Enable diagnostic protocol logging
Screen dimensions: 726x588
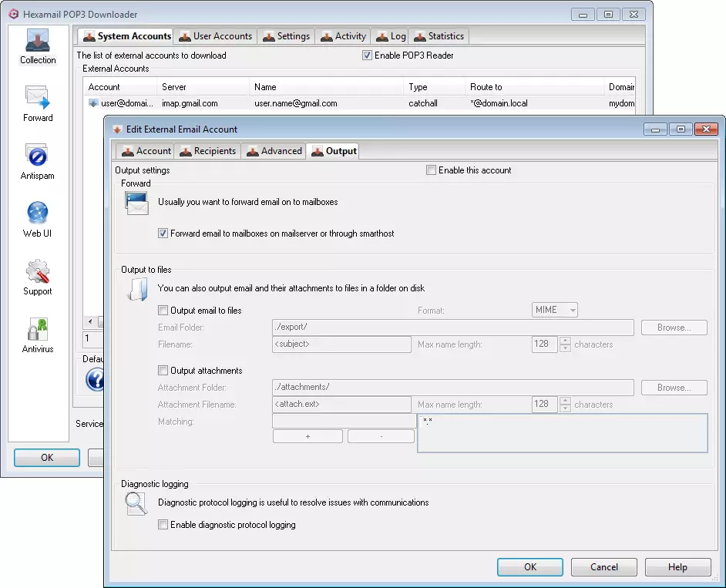(163, 525)
